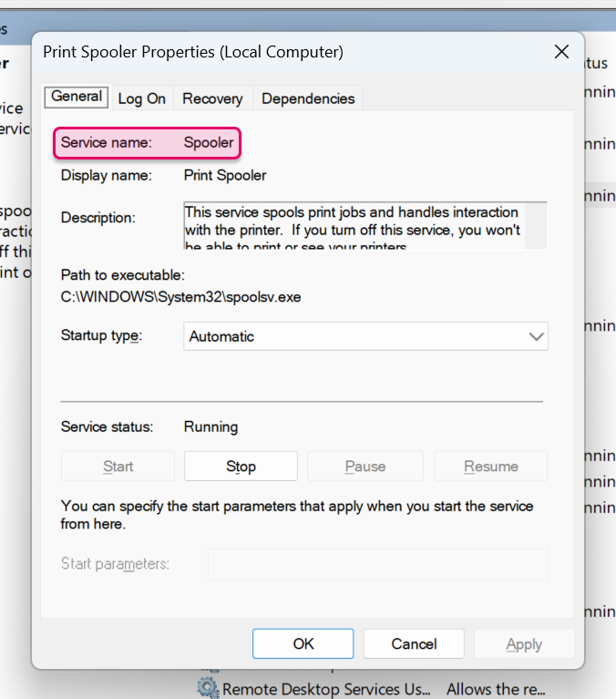Viewport: 616px width, 699px height.
Task: Select the Spooler service name value
Action: [x=209, y=143]
